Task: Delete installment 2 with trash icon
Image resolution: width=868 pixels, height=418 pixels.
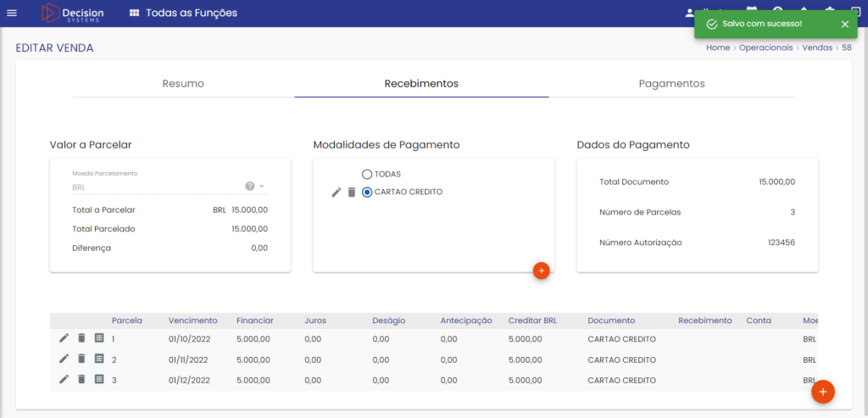Action: 81,359
